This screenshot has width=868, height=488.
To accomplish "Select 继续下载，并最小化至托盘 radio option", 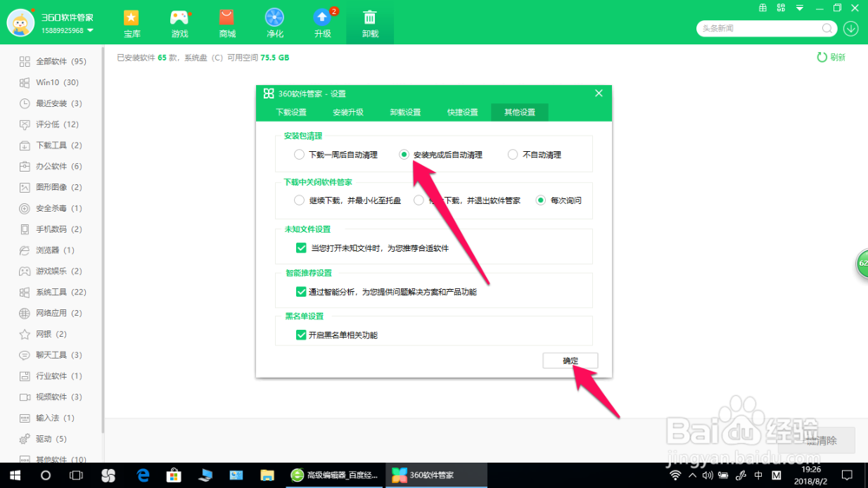I will pyautogui.click(x=299, y=201).
